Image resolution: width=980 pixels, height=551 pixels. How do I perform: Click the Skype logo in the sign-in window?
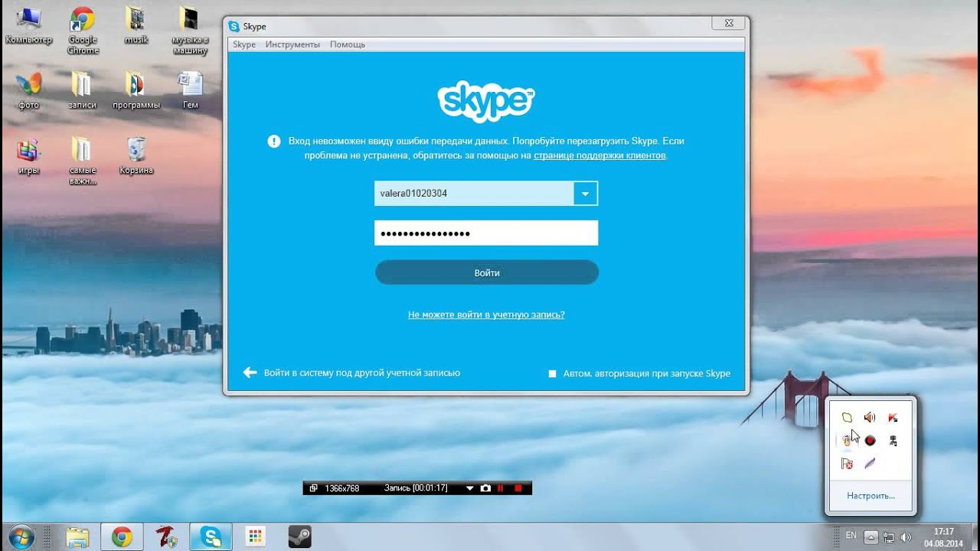coord(486,101)
